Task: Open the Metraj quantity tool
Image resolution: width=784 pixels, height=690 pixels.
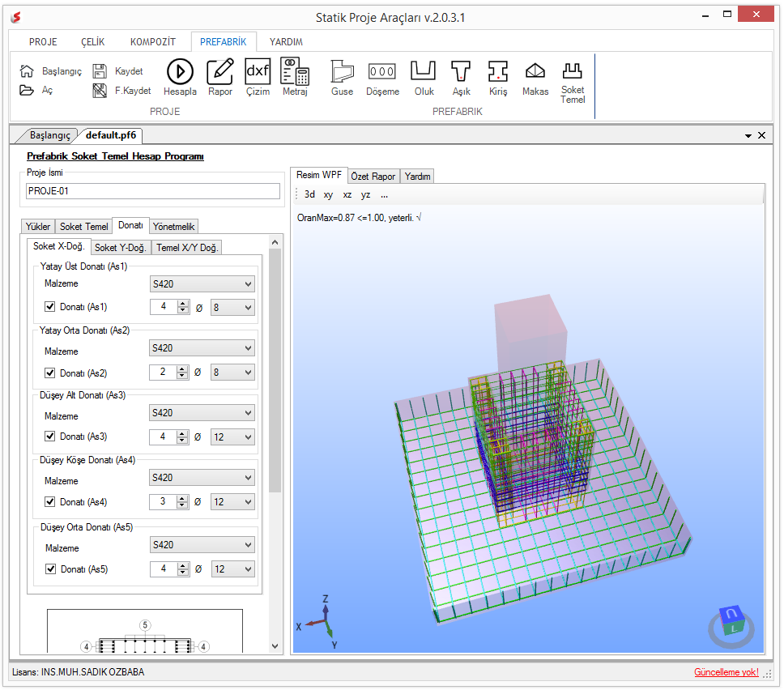Action: tap(295, 71)
